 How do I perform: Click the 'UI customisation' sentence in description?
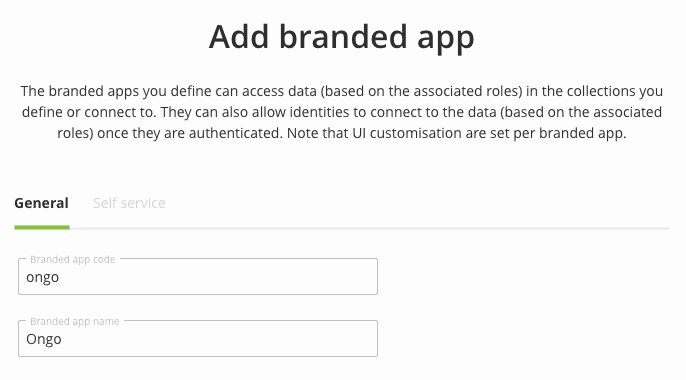coord(456,133)
